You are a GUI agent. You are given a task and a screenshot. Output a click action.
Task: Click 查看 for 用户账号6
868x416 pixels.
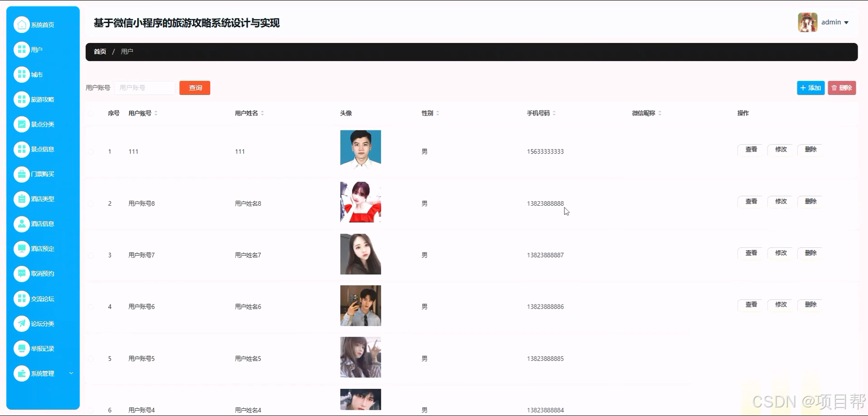751,305
